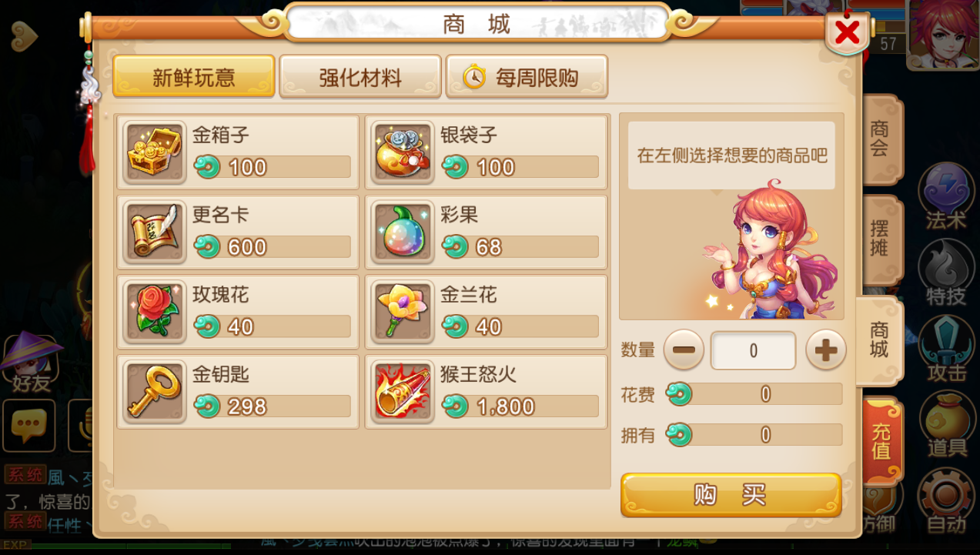The height and width of the screenshot is (555, 980).
Task: Pick the 彩果 rainbow fruit icon
Action: pos(403,232)
